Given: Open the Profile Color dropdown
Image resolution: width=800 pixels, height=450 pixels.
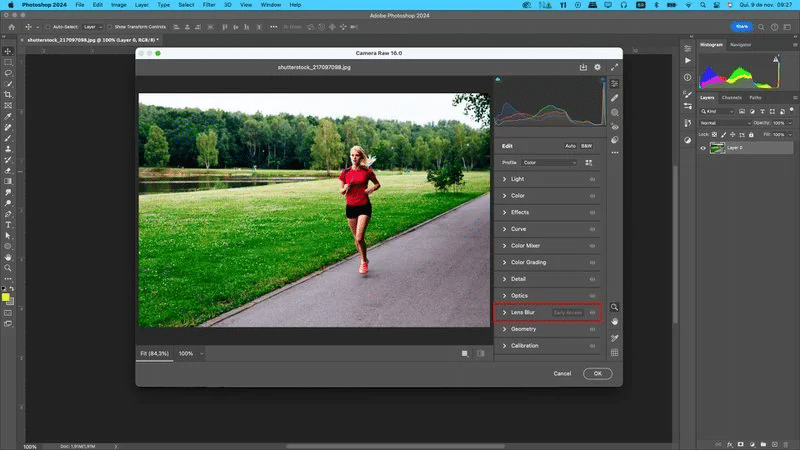Looking at the screenshot, I should (549, 162).
